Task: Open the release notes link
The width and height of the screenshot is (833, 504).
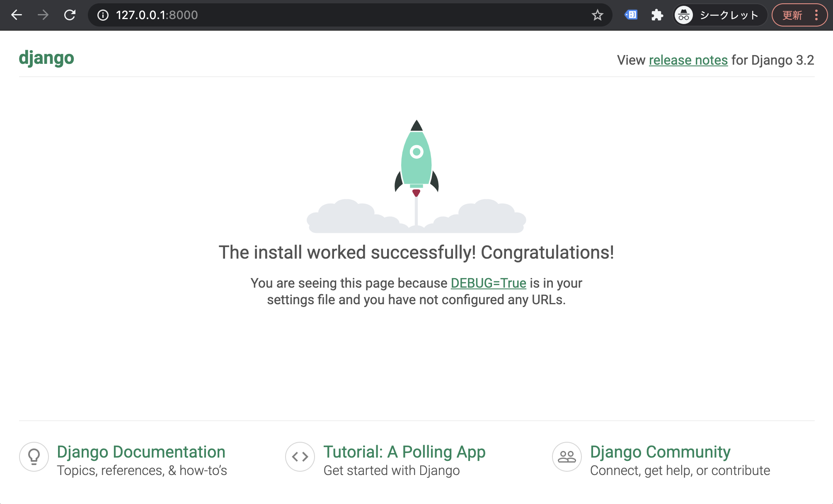Action: click(688, 60)
